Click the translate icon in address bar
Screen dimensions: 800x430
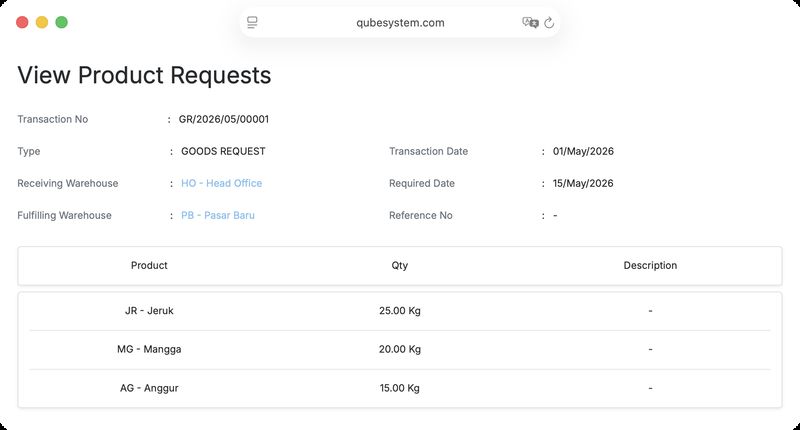[530, 22]
